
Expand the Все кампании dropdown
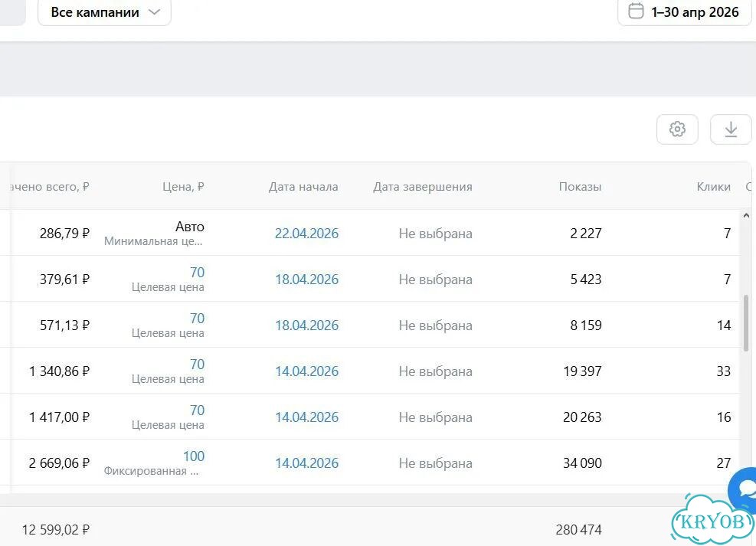pyautogui.click(x=105, y=12)
